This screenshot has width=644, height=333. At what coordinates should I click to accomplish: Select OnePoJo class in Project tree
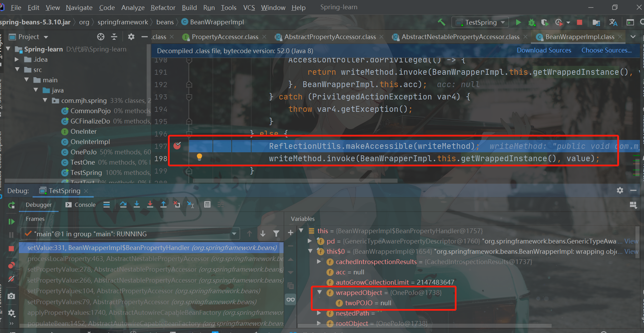tap(84, 152)
